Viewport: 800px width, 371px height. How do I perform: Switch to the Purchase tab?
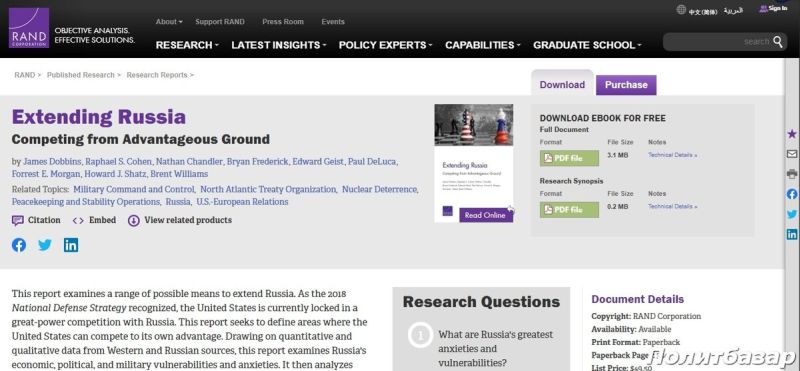tap(626, 85)
